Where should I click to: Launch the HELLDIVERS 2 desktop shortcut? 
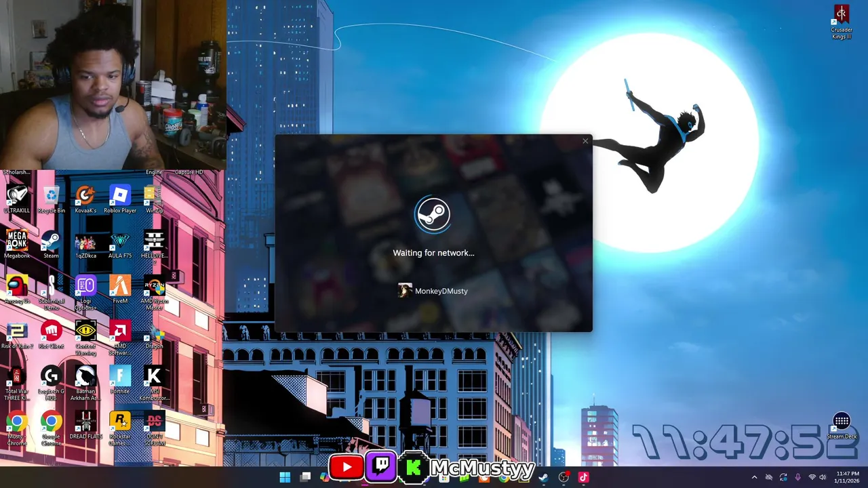coord(154,245)
